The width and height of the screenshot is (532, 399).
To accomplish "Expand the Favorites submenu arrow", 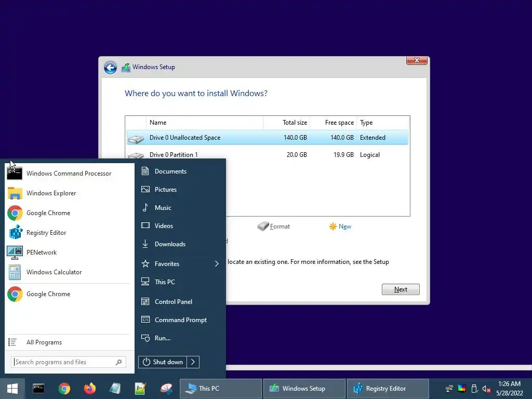I will tap(217, 263).
